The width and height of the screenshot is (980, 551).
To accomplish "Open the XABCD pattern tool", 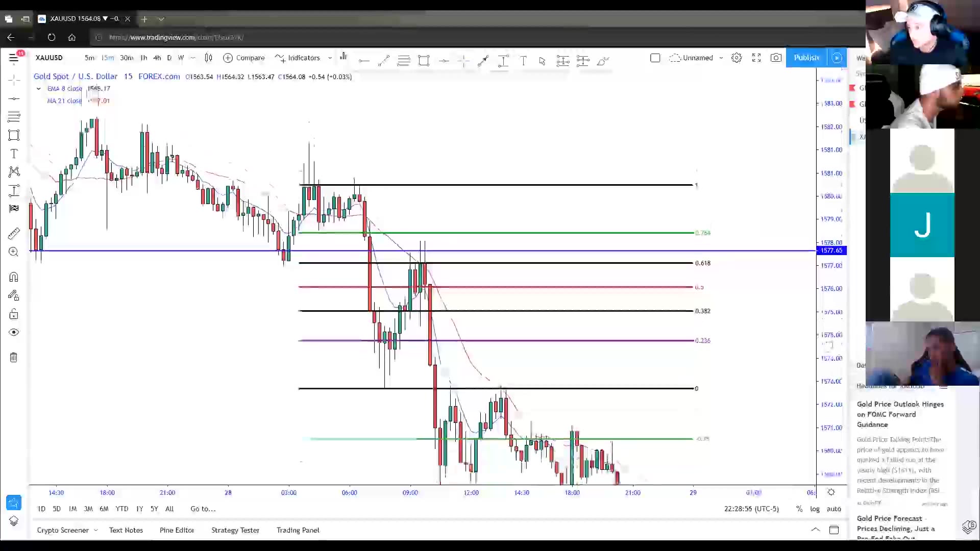I will click(14, 172).
